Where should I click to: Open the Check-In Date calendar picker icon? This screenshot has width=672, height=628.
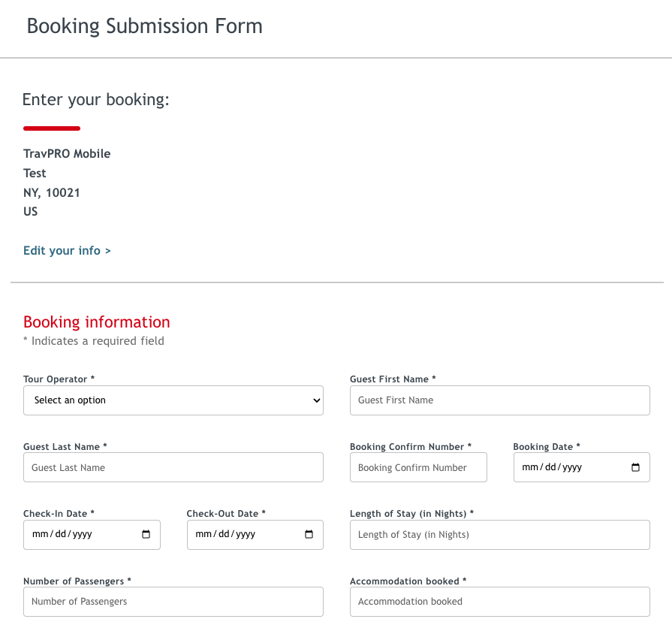pos(146,535)
